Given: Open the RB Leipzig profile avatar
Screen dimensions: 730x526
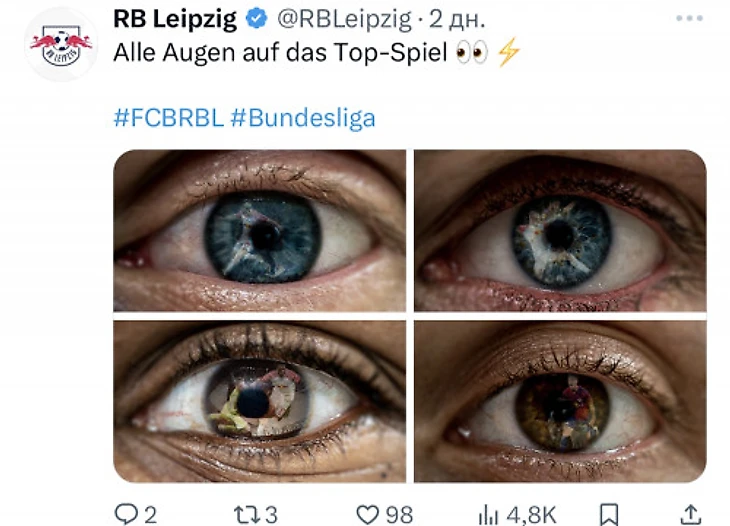Looking at the screenshot, I should tap(61, 45).
